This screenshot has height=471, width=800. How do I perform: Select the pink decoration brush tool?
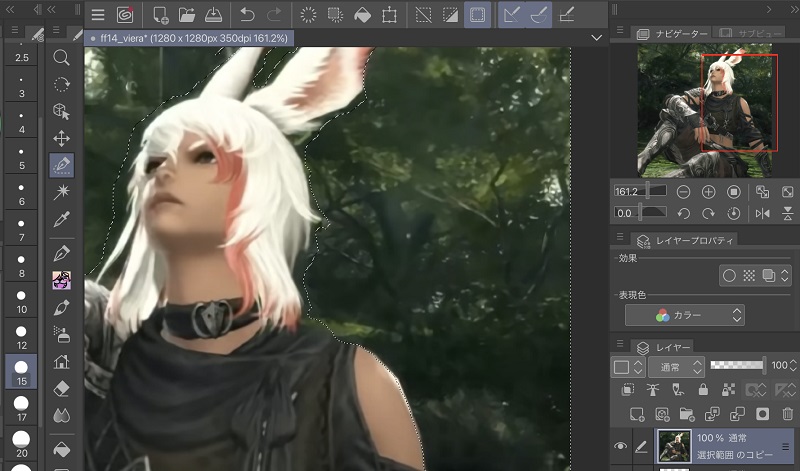pyautogui.click(x=61, y=280)
